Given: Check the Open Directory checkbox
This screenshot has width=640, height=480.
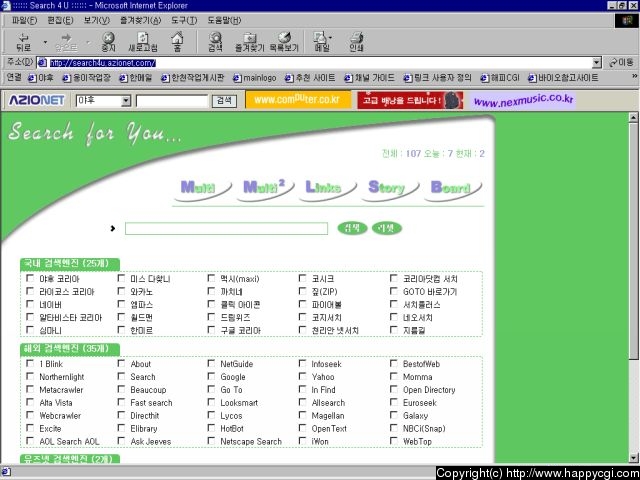Looking at the screenshot, I should coord(393,389).
